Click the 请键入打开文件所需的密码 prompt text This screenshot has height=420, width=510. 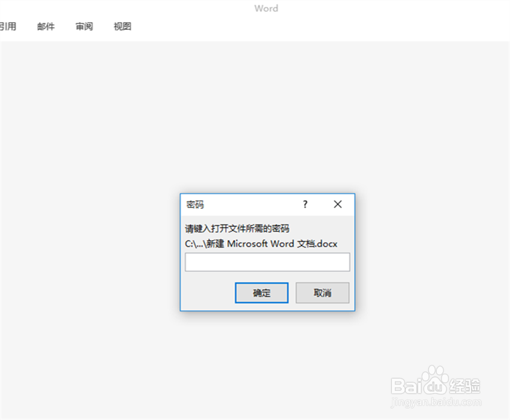[237, 229]
